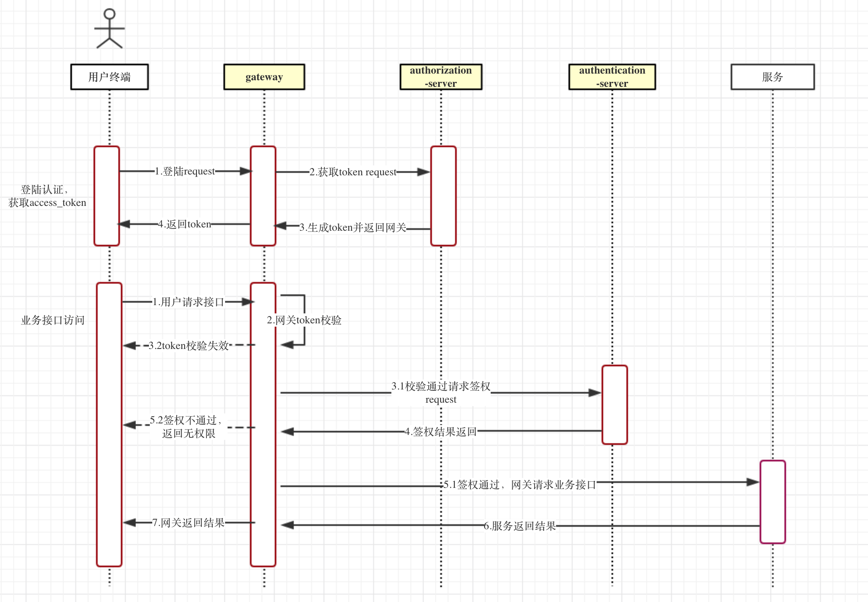868x602 pixels.
Task: Select the 7.网关返回结果 message label
Action: pos(188,523)
